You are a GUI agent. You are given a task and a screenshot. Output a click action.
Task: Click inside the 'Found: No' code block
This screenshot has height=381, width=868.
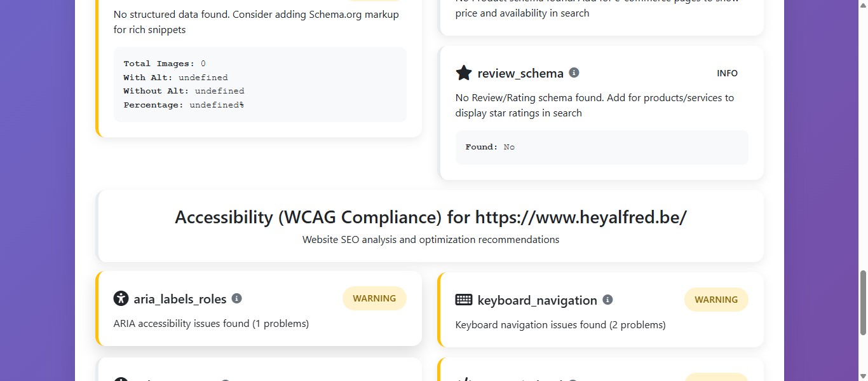(601, 146)
